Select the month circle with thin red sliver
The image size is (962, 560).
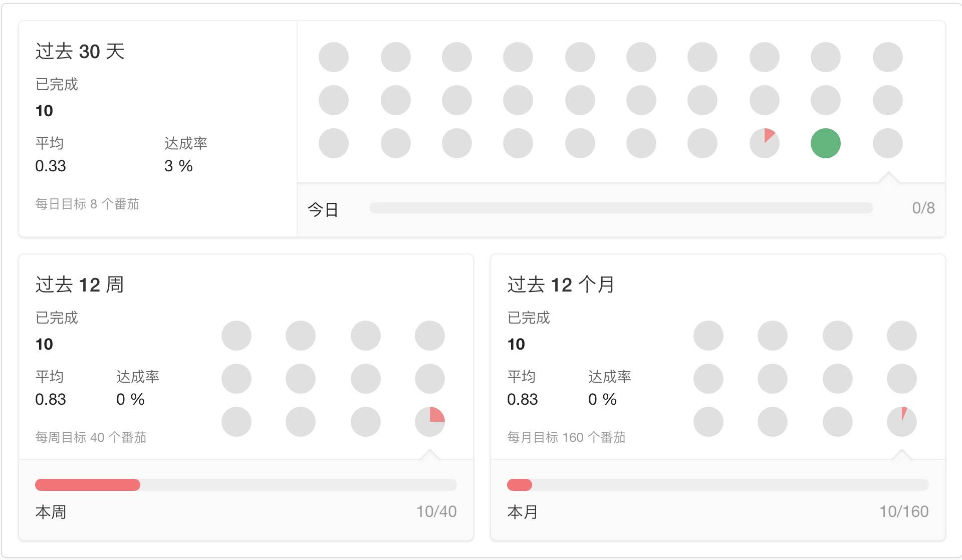[x=901, y=422]
